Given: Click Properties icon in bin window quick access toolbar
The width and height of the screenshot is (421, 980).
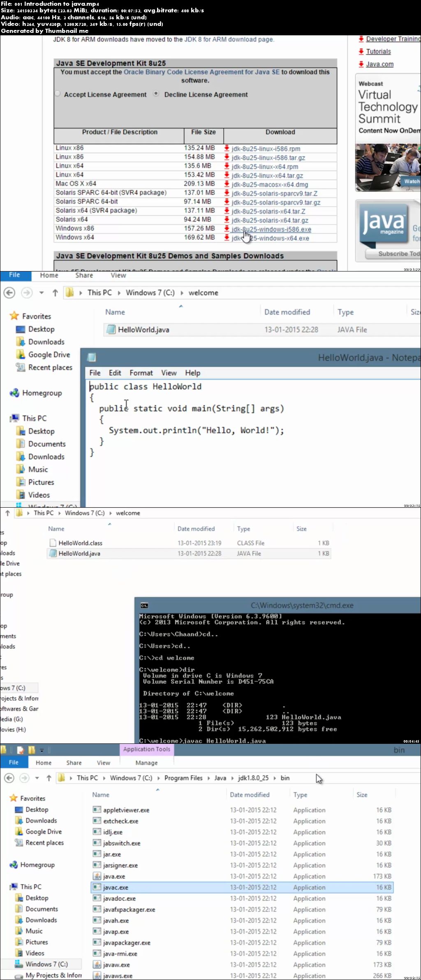Looking at the screenshot, I should [21, 750].
